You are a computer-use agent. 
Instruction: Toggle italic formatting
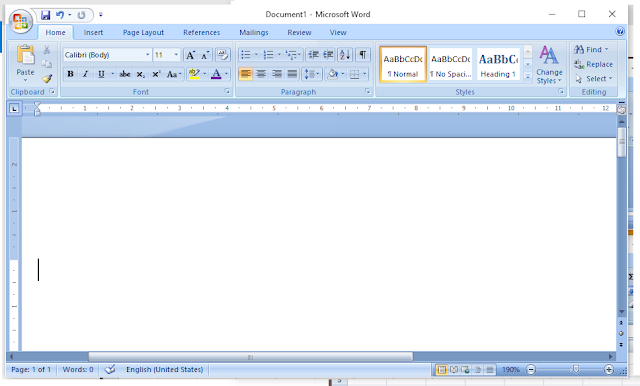tap(85, 74)
